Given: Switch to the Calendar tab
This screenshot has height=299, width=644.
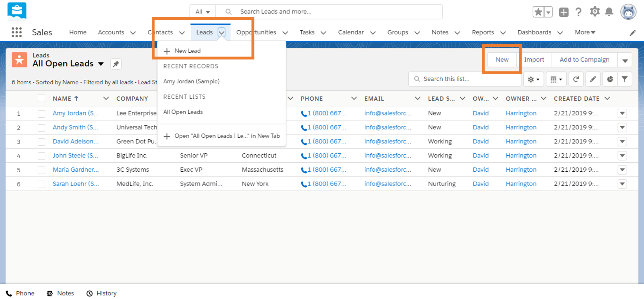Looking at the screenshot, I should pyautogui.click(x=351, y=32).
